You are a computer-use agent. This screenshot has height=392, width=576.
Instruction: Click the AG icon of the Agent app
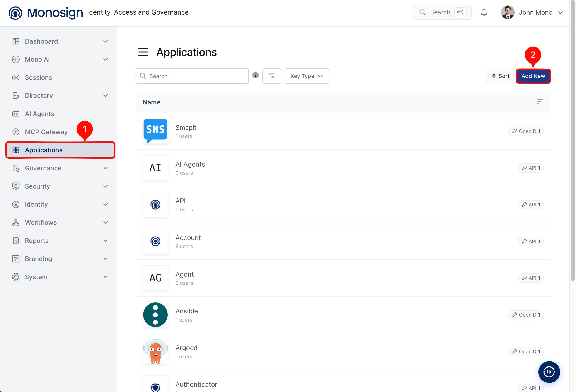pos(155,278)
